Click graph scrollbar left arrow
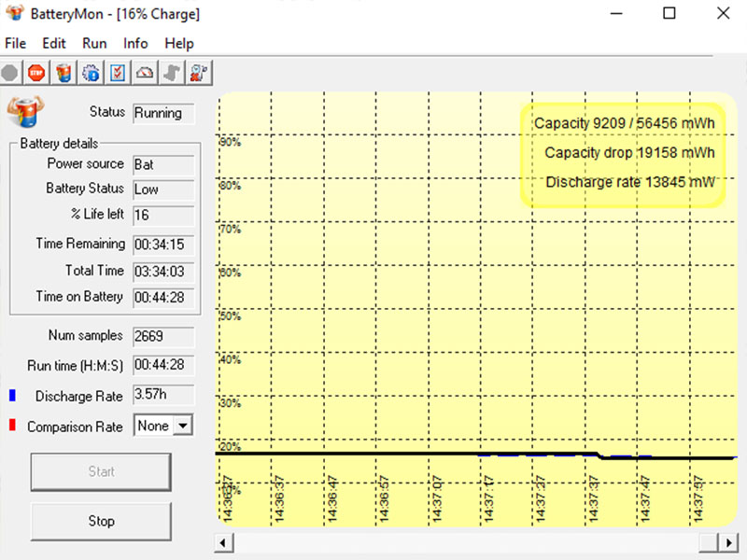The width and height of the screenshot is (747, 560). [222, 543]
